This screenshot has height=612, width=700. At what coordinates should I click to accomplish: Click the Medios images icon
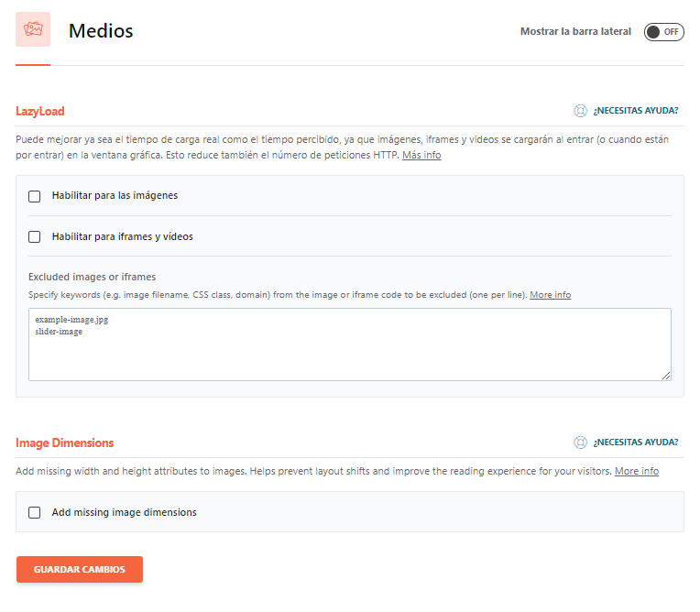pyautogui.click(x=33, y=30)
